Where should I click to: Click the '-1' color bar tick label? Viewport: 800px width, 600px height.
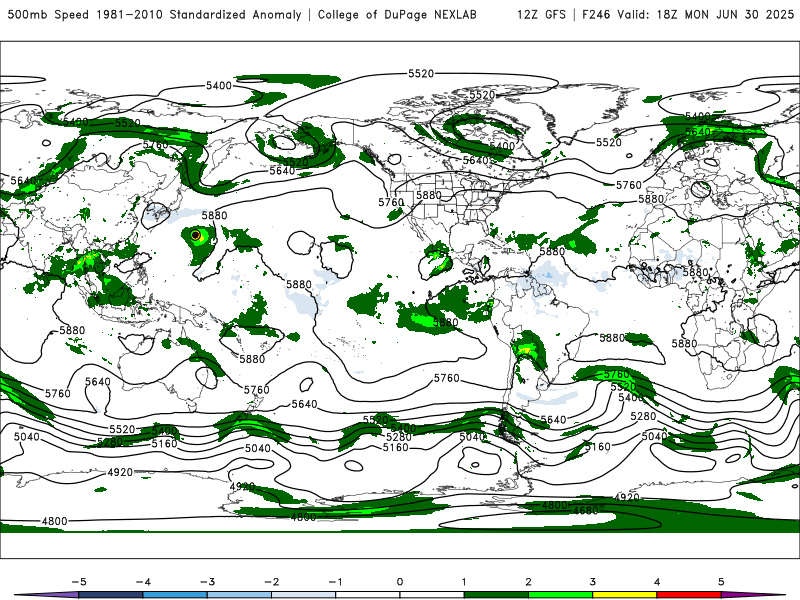336,582
